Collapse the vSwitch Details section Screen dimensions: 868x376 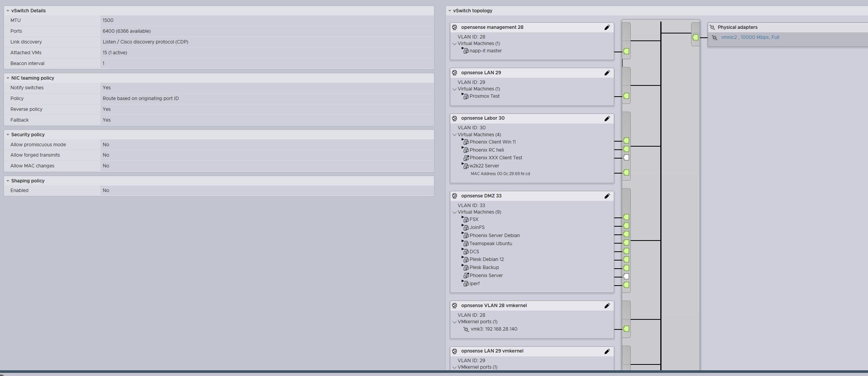pyautogui.click(x=8, y=11)
